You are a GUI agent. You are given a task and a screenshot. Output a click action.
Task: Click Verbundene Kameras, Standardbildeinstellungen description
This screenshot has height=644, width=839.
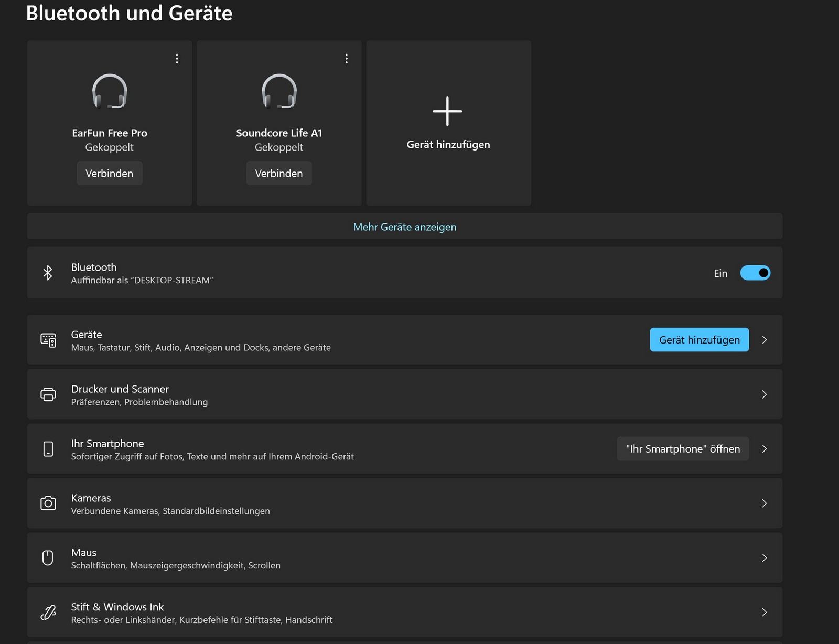pos(170,511)
